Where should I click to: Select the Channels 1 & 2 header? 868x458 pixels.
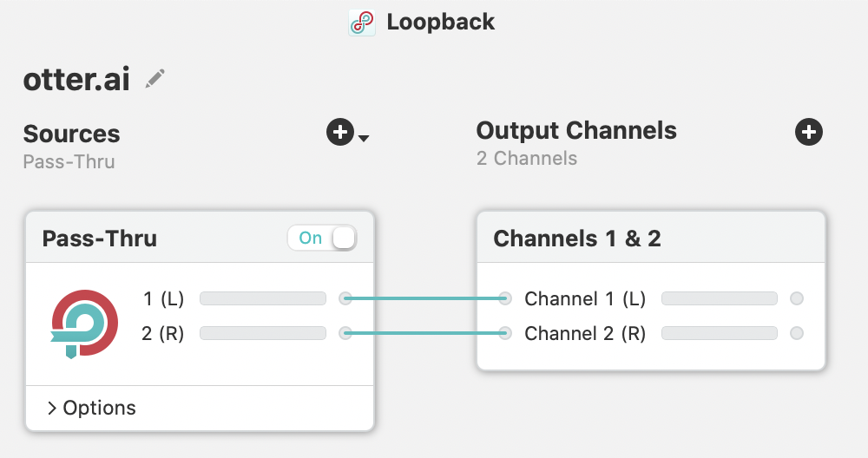click(x=577, y=239)
